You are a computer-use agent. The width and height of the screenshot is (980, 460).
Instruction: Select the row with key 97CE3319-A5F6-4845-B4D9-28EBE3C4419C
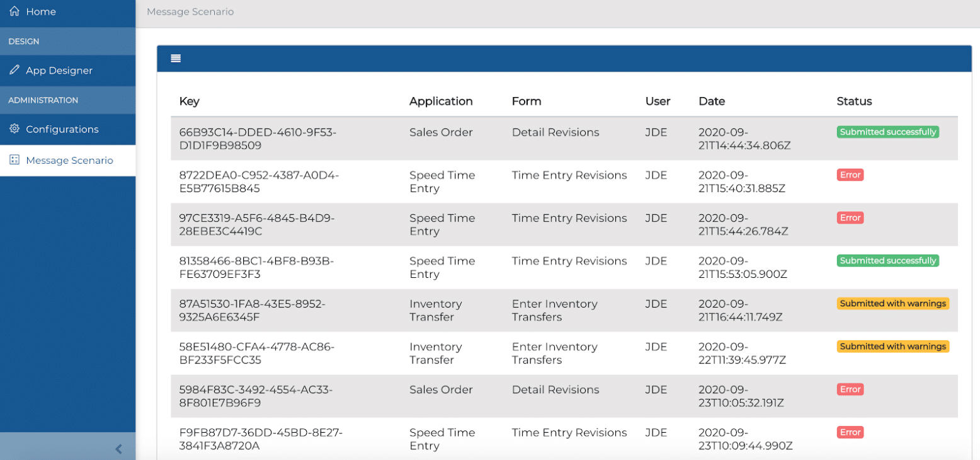pos(257,224)
